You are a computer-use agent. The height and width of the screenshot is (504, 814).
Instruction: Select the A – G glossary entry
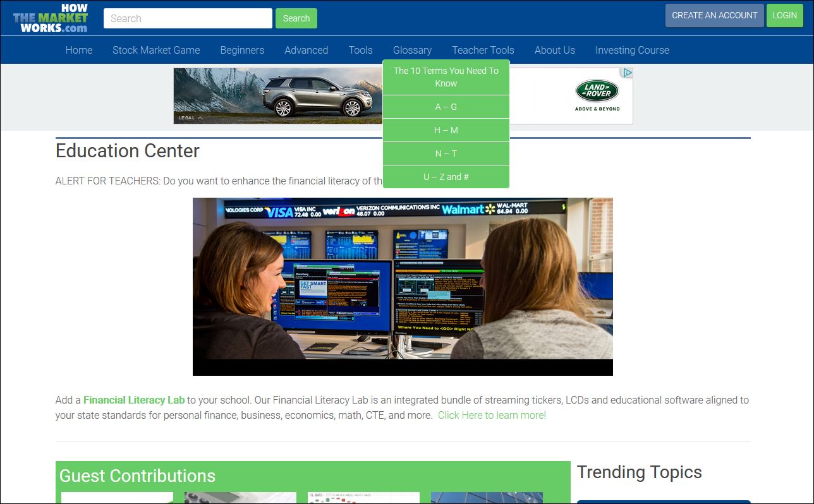pos(446,107)
